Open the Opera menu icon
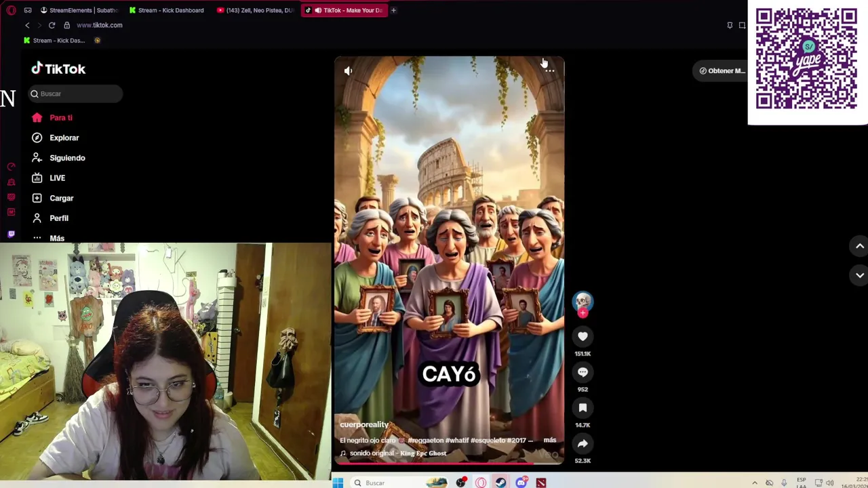 point(11,10)
